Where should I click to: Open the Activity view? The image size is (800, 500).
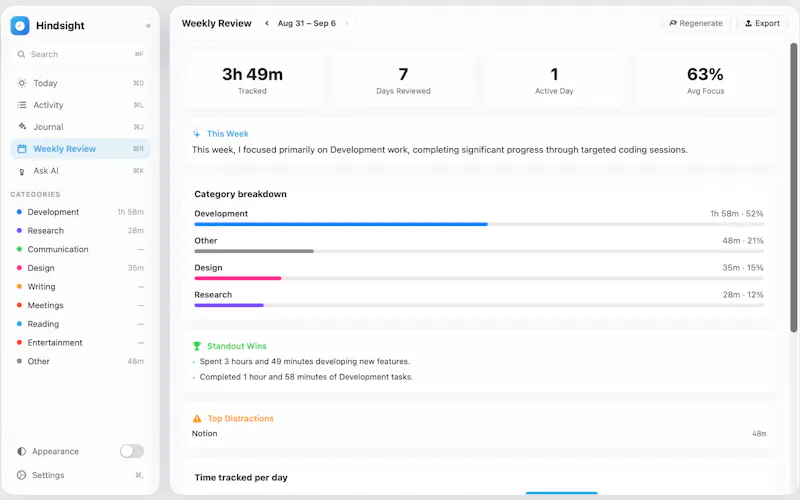click(80, 105)
